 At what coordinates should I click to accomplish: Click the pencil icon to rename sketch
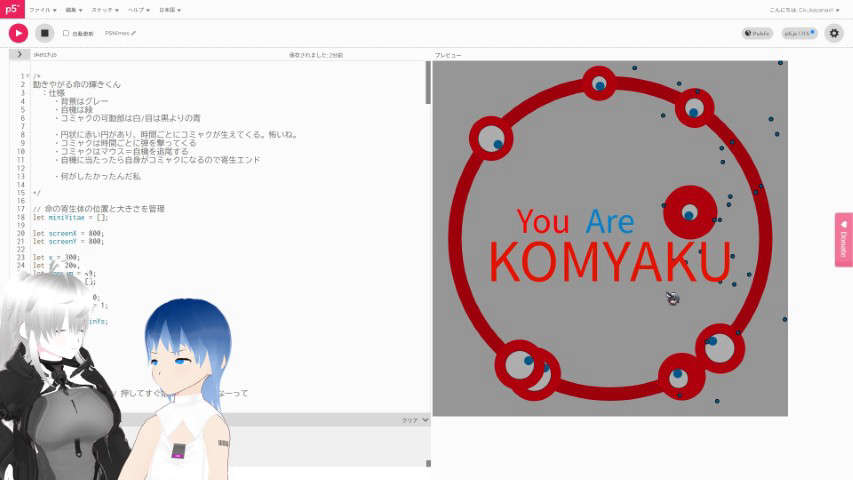pos(134,33)
